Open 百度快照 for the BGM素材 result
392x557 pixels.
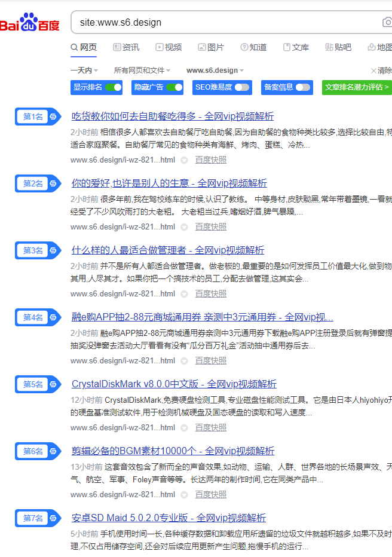[210, 495]
